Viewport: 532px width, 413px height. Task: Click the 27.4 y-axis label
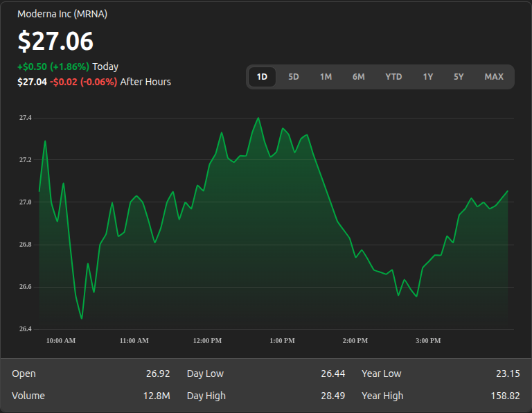coord(25,118)
